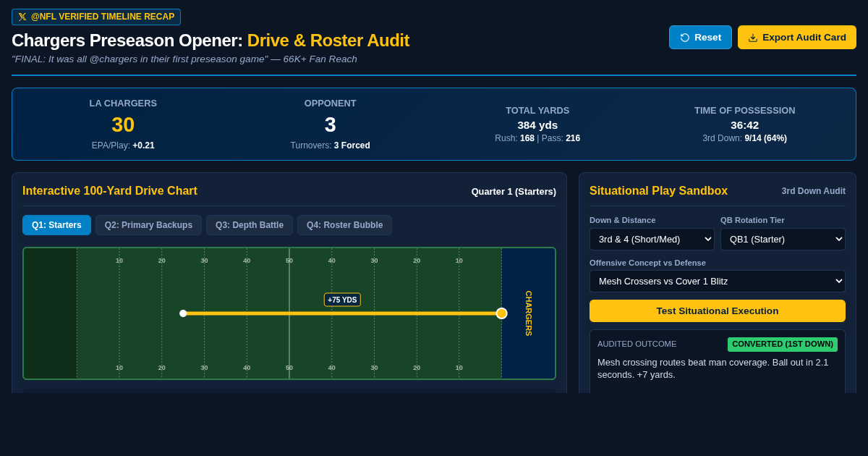
Task: Click the Chargers score 30
Action: (x=123, y=124)
